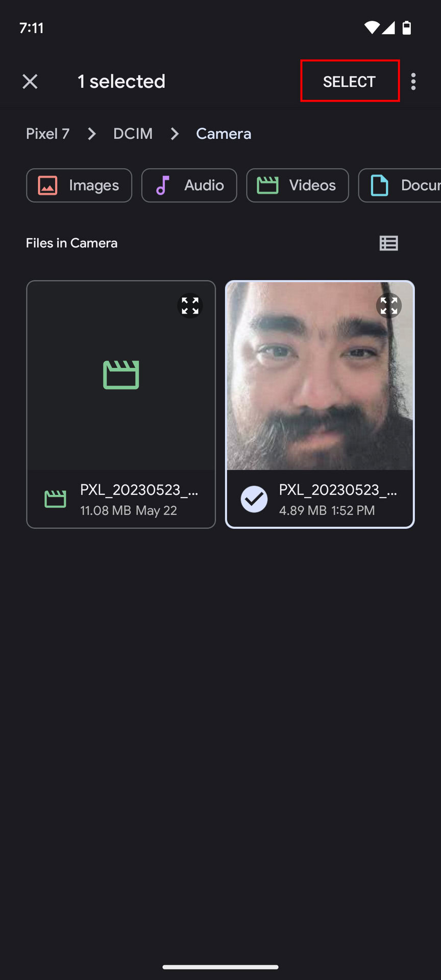Navigate to DCIM folder in breadcrumb

pyautogui.click(x=133, y=134)
